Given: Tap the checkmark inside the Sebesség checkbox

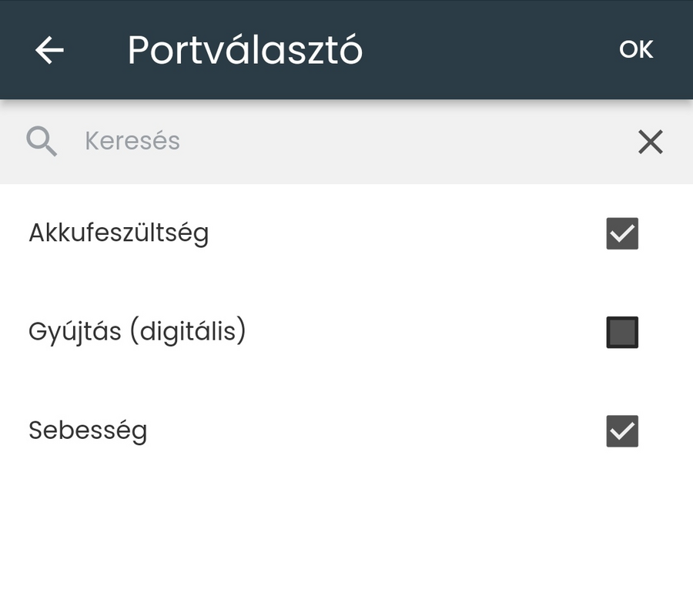Looking at the screenshot, I should (x=621, y=430).
